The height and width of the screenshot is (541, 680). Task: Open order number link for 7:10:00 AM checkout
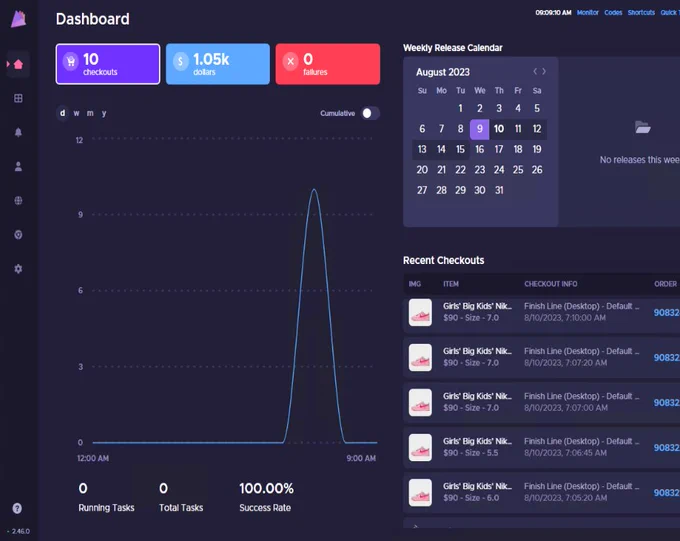(667, 313)
